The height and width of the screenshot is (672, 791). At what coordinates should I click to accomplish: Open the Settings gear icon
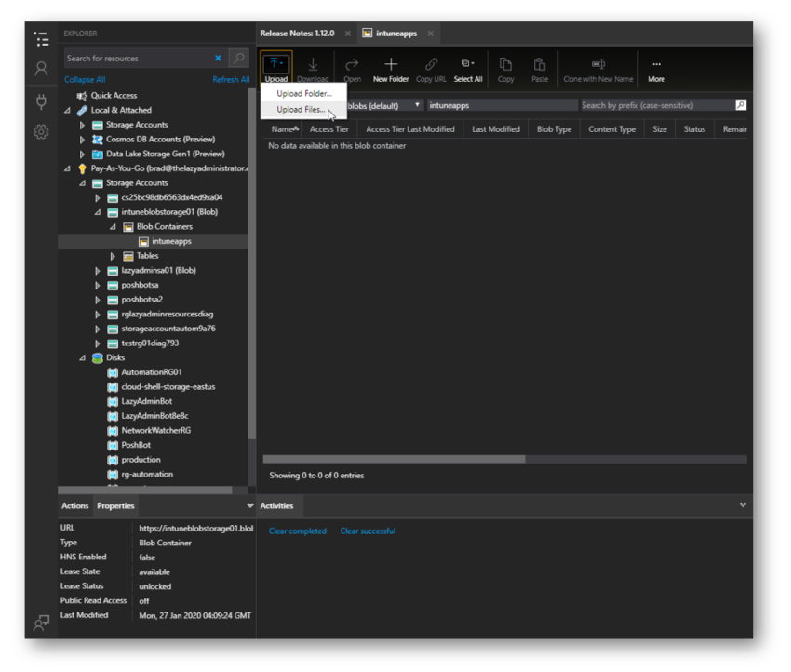(41, 132)
